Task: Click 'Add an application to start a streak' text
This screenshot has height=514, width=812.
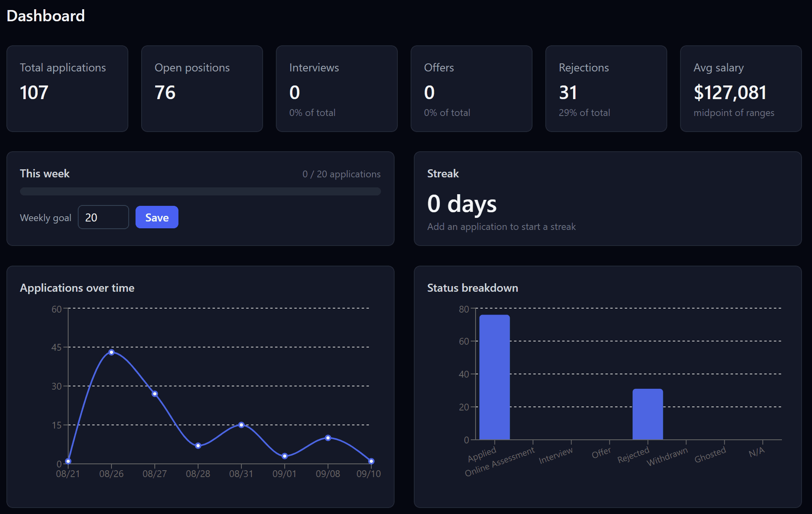Action: tap(501, 227)
